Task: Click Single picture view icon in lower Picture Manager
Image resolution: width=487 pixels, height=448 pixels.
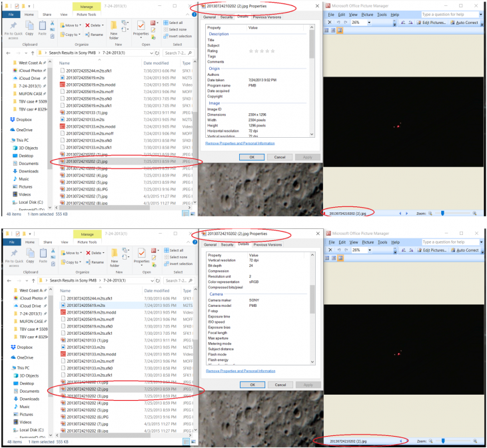Action: click(x=340, y=258)
